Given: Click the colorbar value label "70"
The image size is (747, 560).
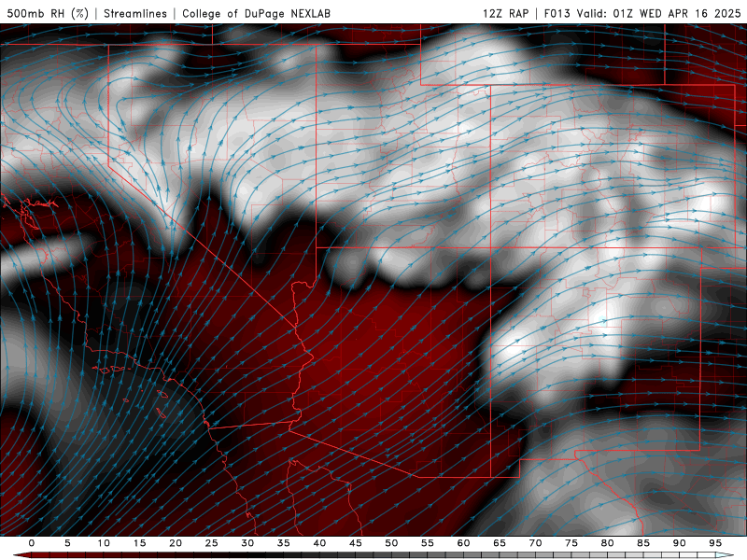Looking at the screenshot, I should coord(535,543).
